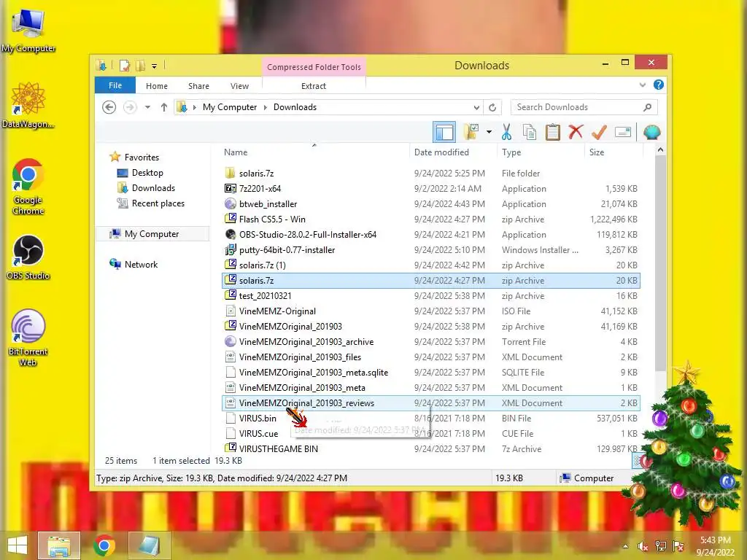Refresh the Downloads folder view
The width and height of the screenshot is (747, 560).
tap(492, 107)
